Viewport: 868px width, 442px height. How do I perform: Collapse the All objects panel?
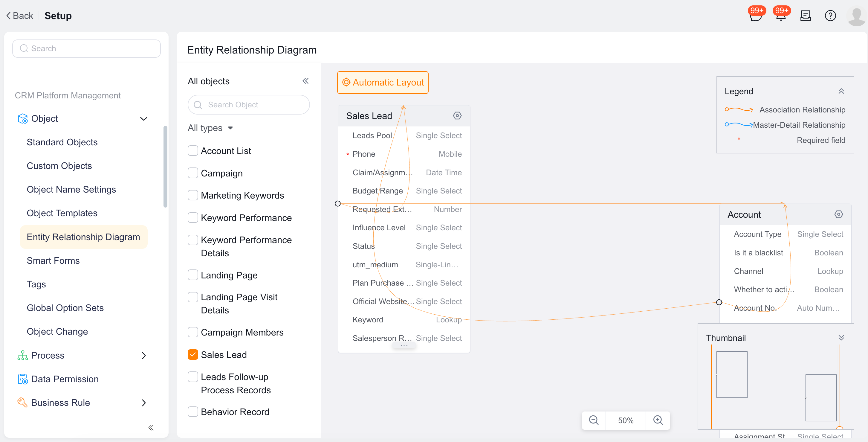pyautogui.click(x=305, y=81)
